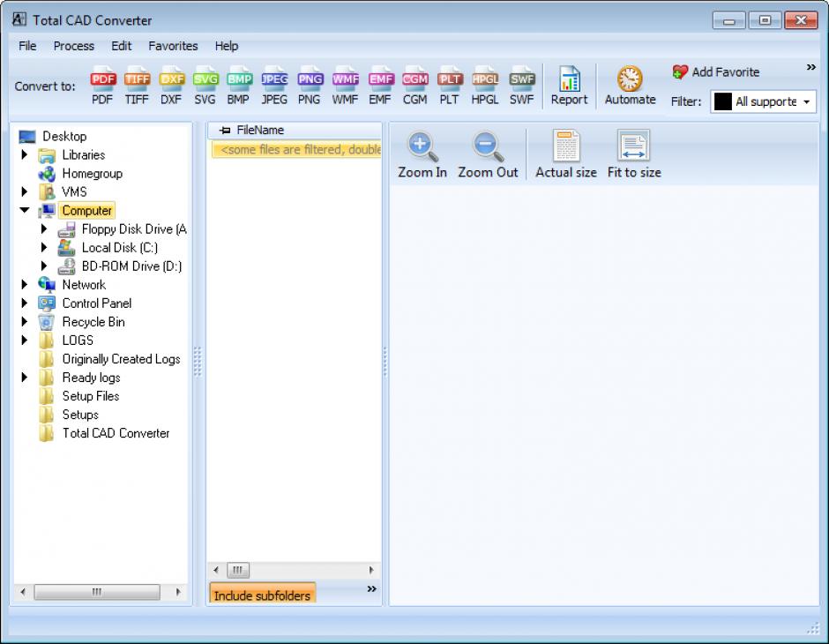Expand the Control Panel node
This screenshot has width=829, height=644.
point(25,303)
